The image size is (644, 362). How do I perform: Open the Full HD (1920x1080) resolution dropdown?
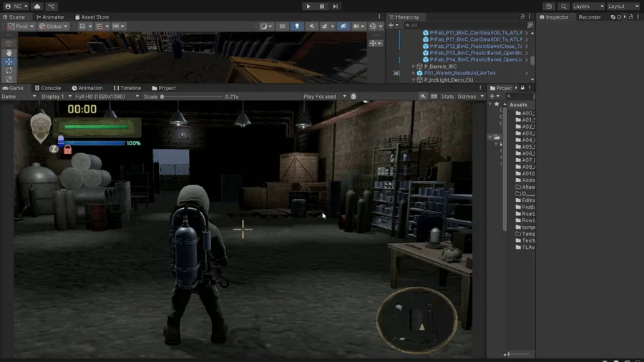point(107,97)
